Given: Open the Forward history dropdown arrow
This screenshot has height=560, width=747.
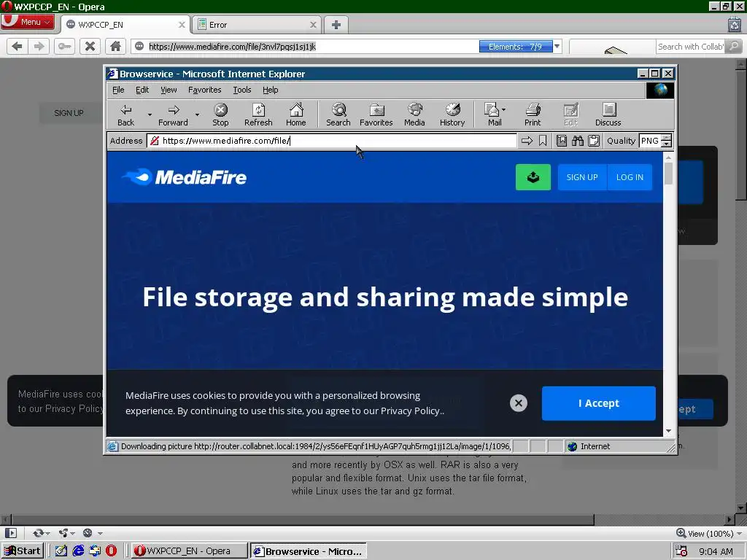Looking at the screenshot, I should [x=197, y=114].
